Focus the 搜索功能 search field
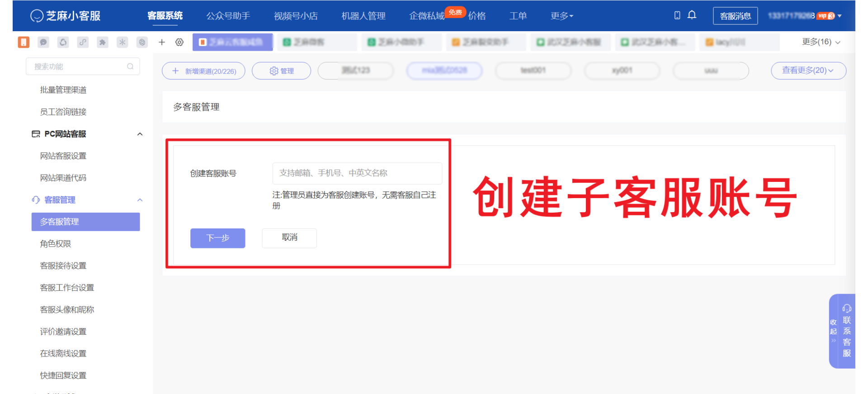Viewport: 868px width, 394px height. (x=83, y=66)
